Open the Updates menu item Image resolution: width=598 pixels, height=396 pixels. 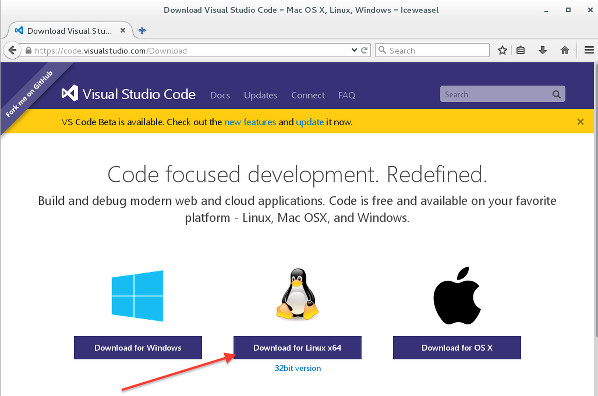[260, 95]
